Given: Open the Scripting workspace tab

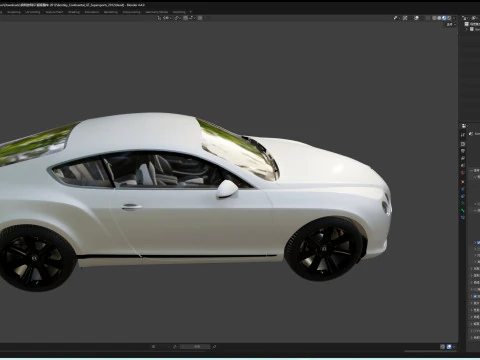Looking at the screenshot, I should pos(179,12).
